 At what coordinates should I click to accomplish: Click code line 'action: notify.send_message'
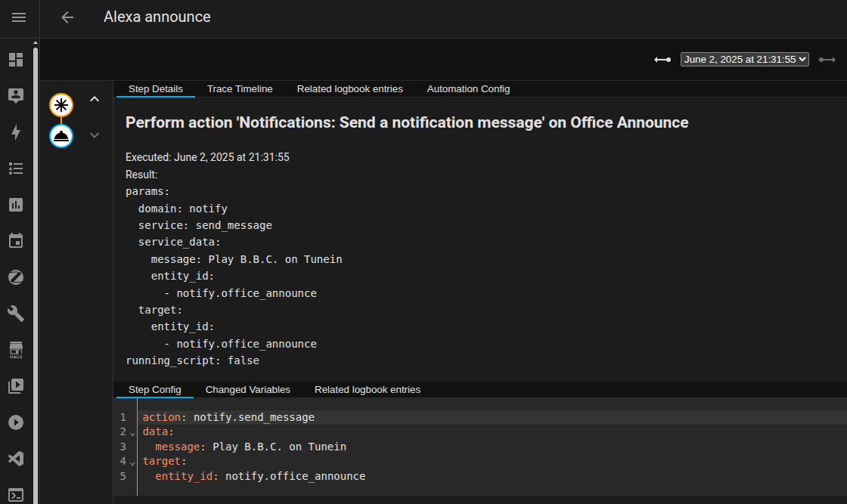click(x=228, y=417)
